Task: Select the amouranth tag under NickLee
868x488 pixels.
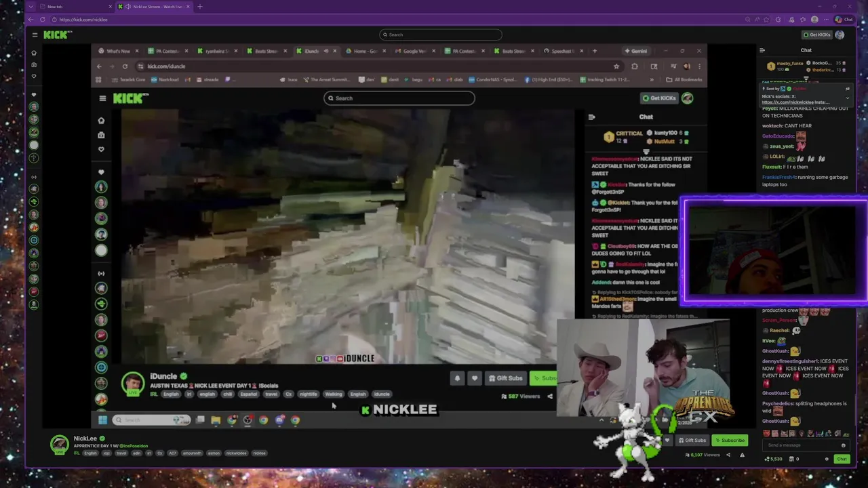Action: point(192,453)
